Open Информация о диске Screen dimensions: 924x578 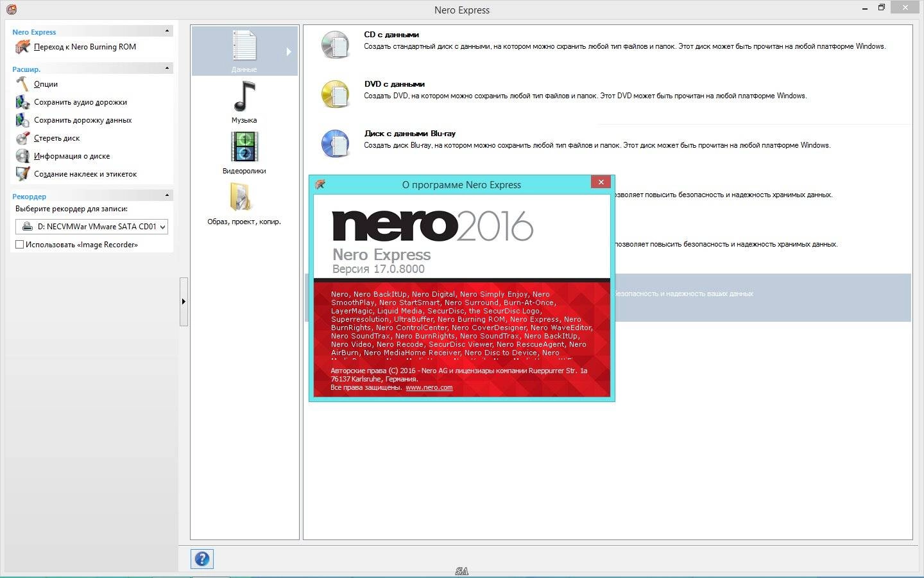[72, 156]
